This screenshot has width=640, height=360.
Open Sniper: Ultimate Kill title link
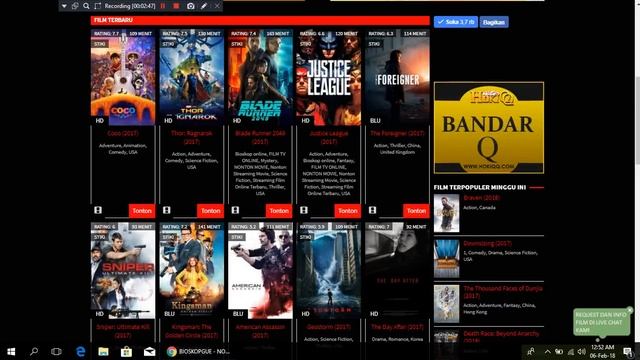click(x=123, y=331)
